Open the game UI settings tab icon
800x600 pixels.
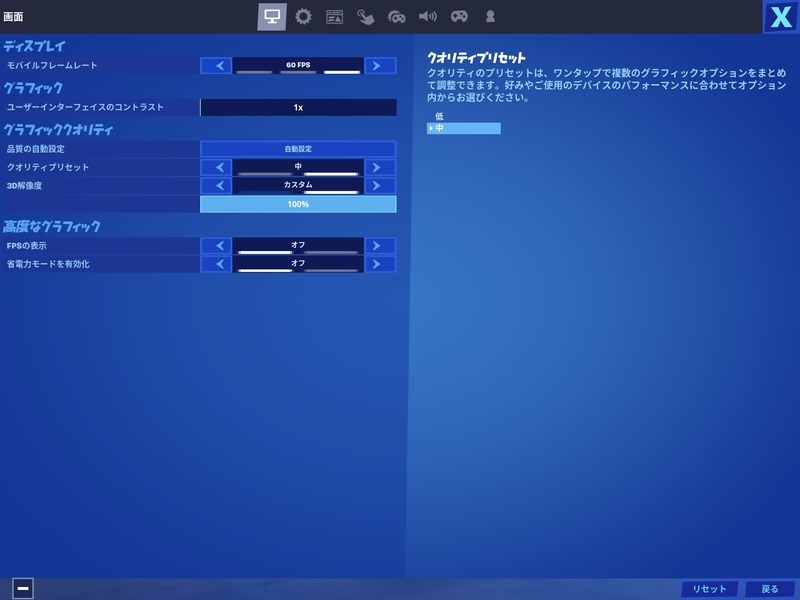pos(334,17)
